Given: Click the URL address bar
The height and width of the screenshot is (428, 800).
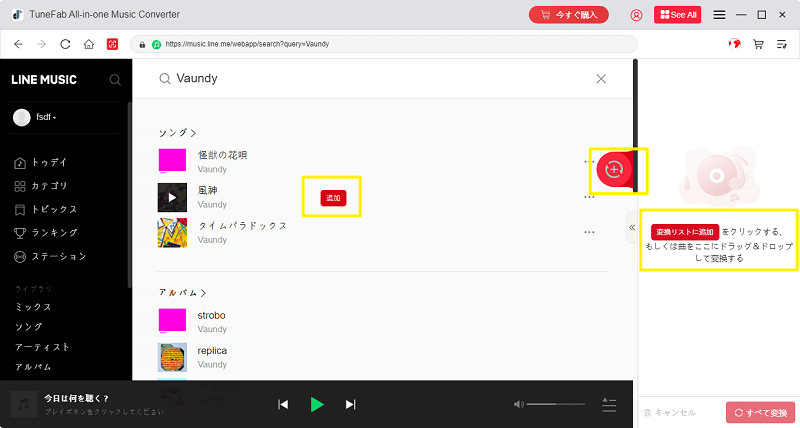Looking at the screenshot, I should click(x=384, y=44).
